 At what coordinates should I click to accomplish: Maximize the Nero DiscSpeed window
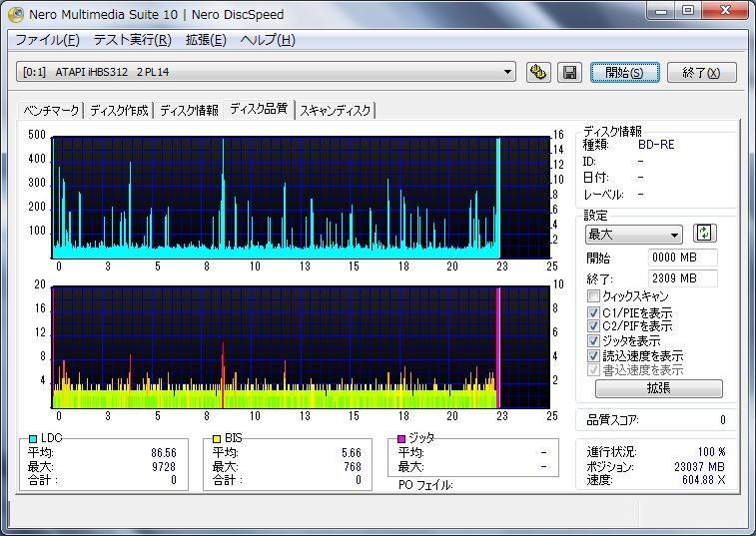[688, 11]
